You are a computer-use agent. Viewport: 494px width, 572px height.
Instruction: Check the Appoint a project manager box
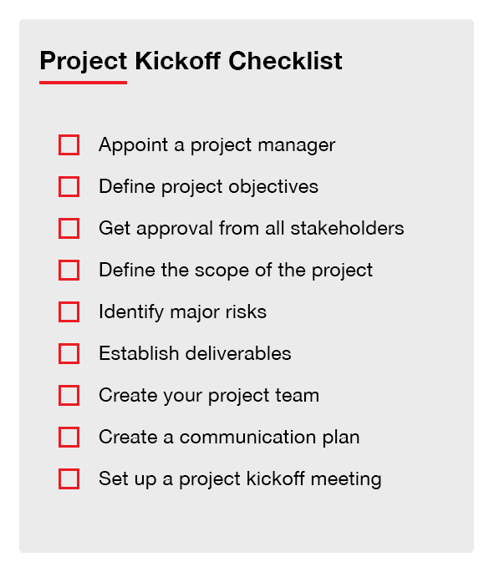point(69,145)
